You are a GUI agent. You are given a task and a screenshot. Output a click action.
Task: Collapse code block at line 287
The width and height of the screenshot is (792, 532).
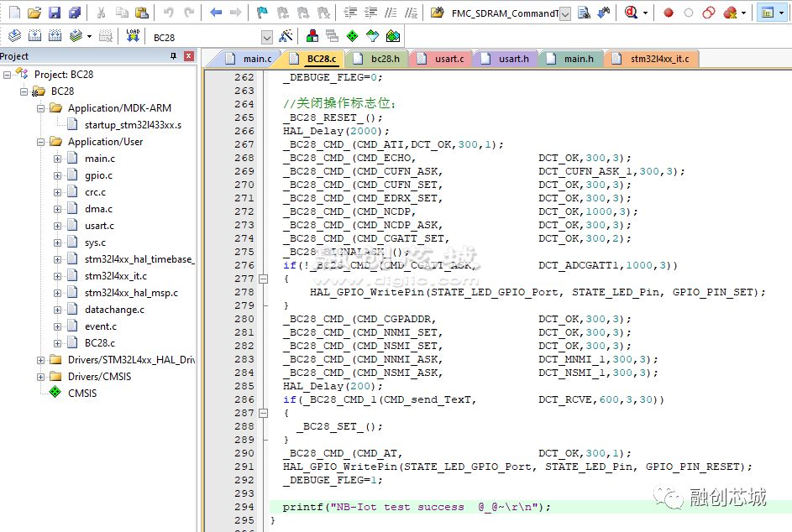263,413
